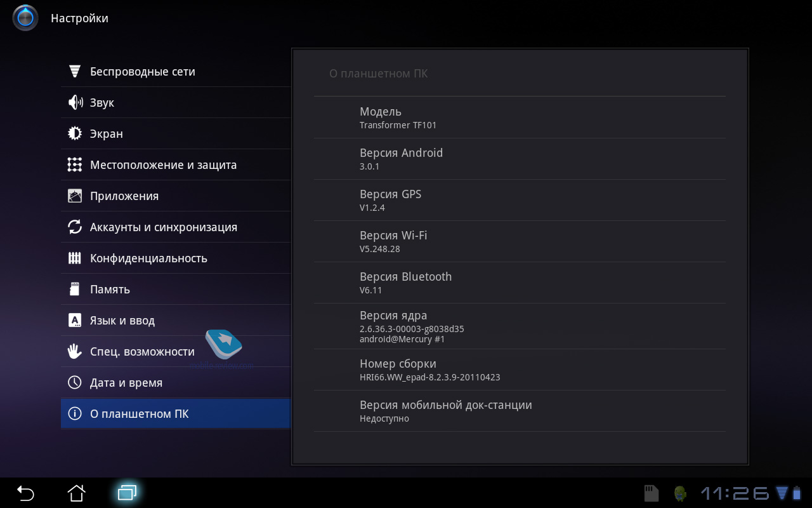Open Приложения settings
Viewport: 812px width, 508px height.
[176, 196]
